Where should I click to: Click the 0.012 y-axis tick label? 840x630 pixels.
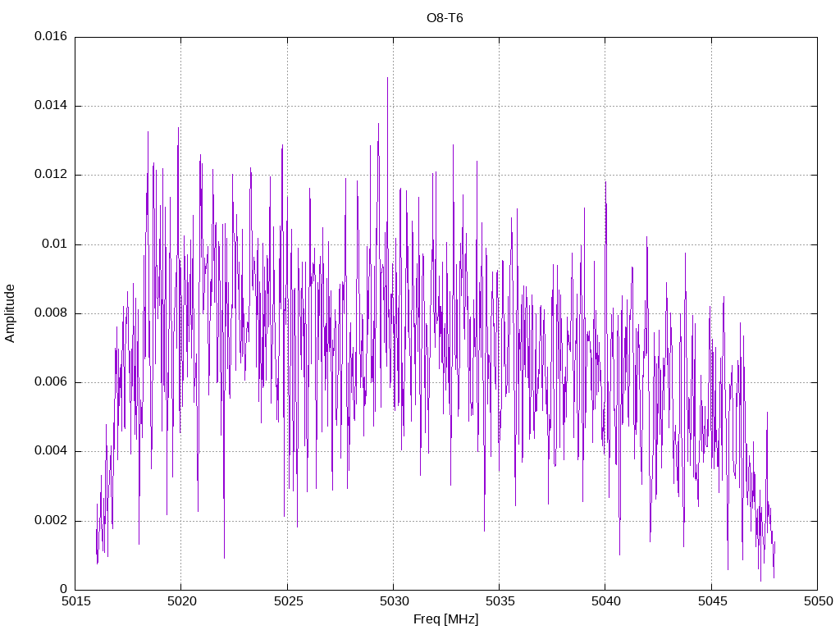(51, 175)
